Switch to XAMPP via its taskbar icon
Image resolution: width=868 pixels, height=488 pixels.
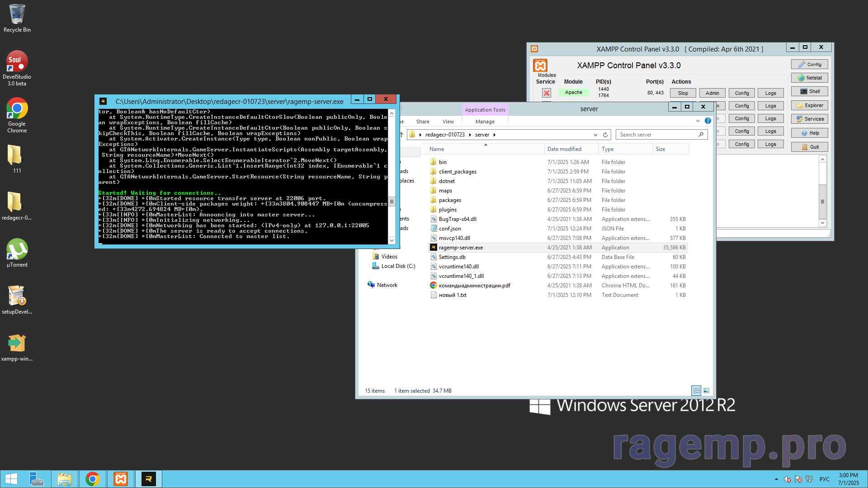click(121, 479)
